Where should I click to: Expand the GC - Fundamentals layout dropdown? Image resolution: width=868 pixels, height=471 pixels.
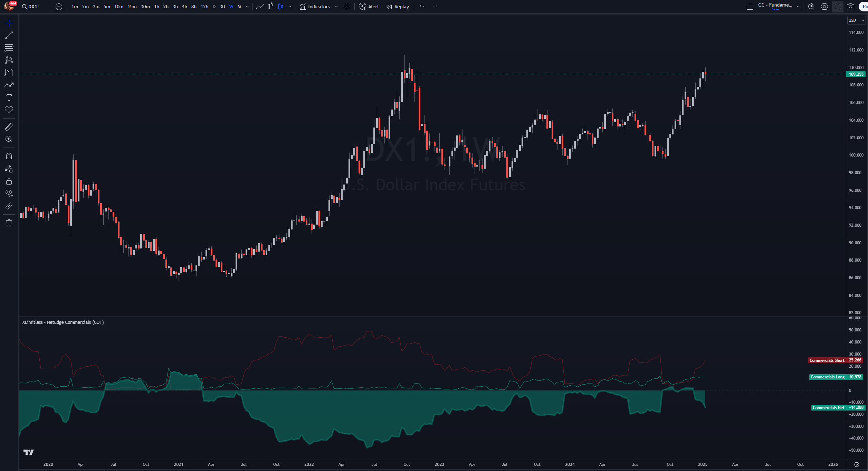pyautogui.click(x=798, y=7)
